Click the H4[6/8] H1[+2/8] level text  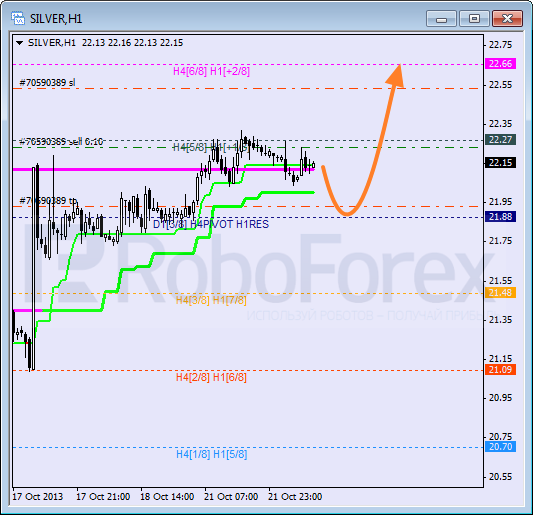(x=211, y=71)
